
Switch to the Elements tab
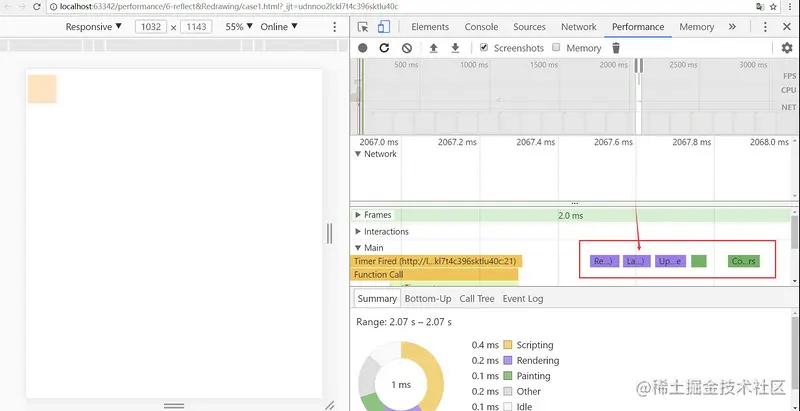(430, 27)
